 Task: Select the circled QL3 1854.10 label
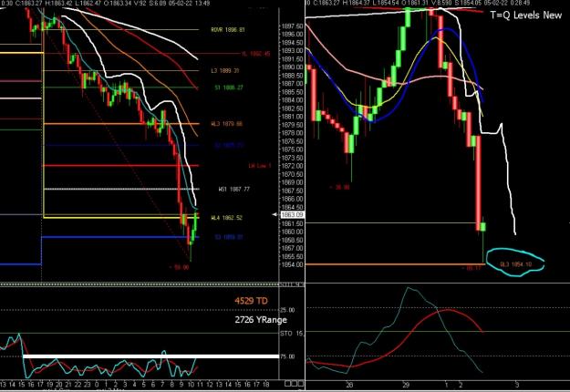pos(516,264)
